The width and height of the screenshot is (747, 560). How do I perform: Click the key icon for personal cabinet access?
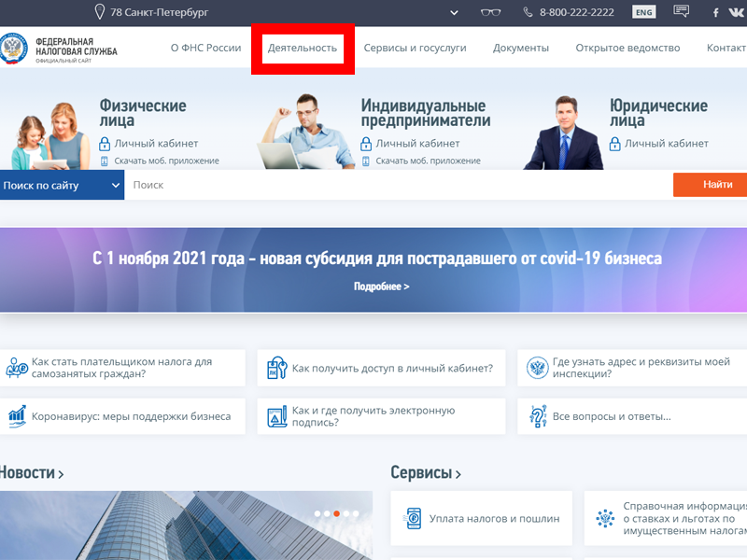(x=276, y=368)
